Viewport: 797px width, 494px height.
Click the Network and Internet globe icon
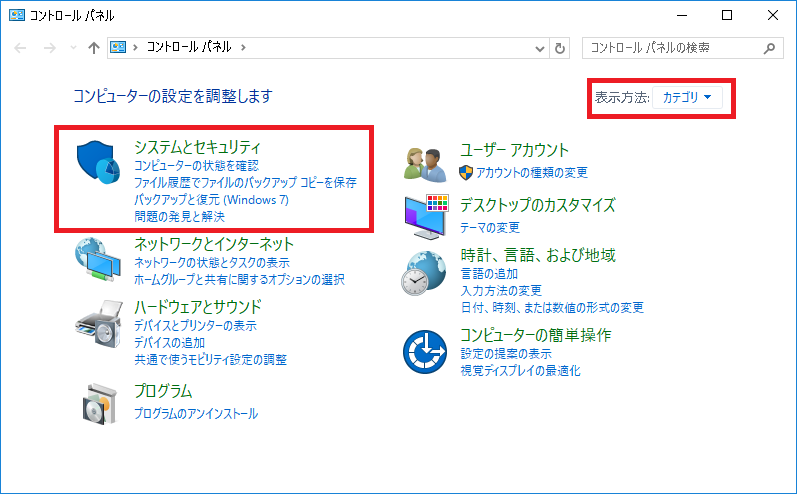pyautogui.click(x=98, y=259)
